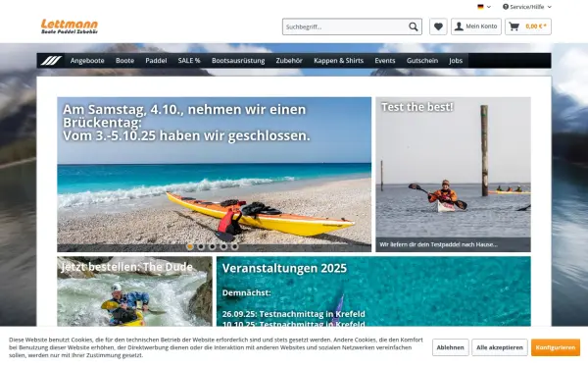Open the Jobs menu
This screenshot has width=588, height=368.
456,61
